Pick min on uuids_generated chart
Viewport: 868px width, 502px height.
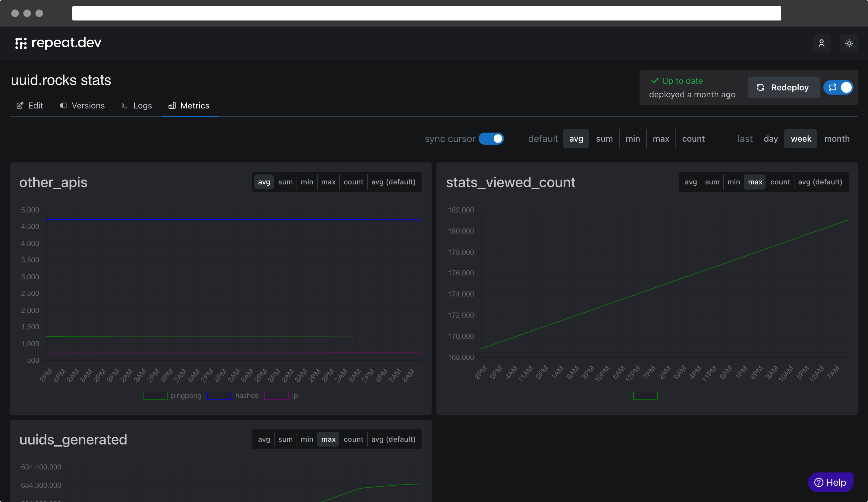pyautogui.click(x=307, y=439)
